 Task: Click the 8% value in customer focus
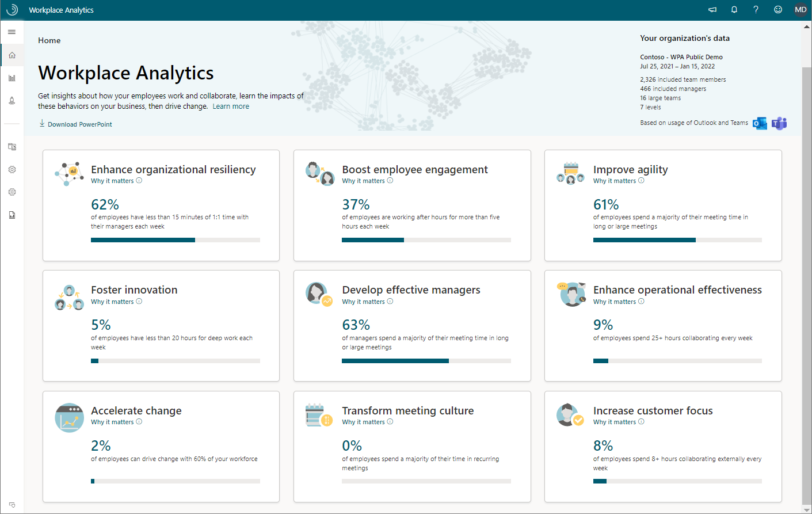point(603,446)
